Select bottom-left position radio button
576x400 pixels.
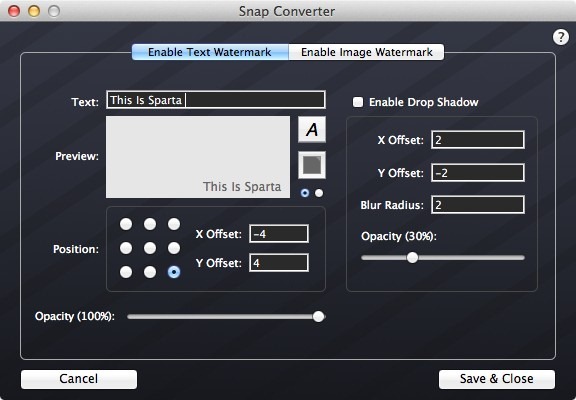[x=126, y=272]
